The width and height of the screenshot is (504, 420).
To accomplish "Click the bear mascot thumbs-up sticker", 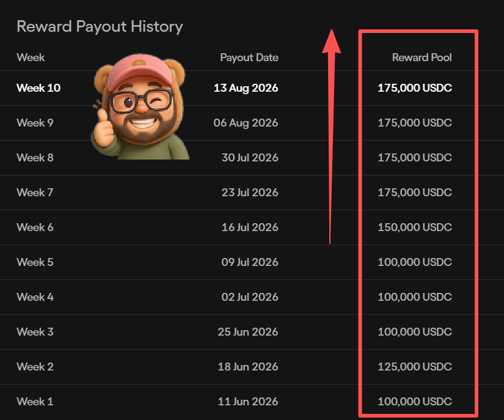I will pyautogui.click(x=141, y=106).
